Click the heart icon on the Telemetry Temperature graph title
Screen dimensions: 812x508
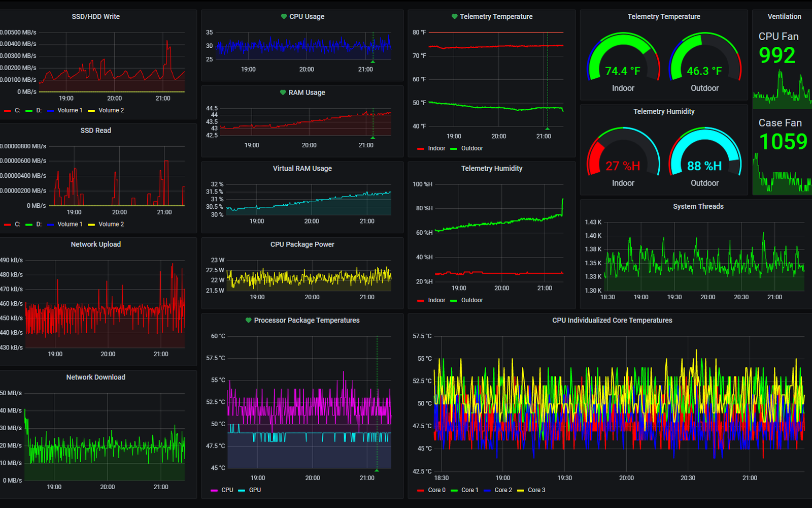(x=455, y=17)
